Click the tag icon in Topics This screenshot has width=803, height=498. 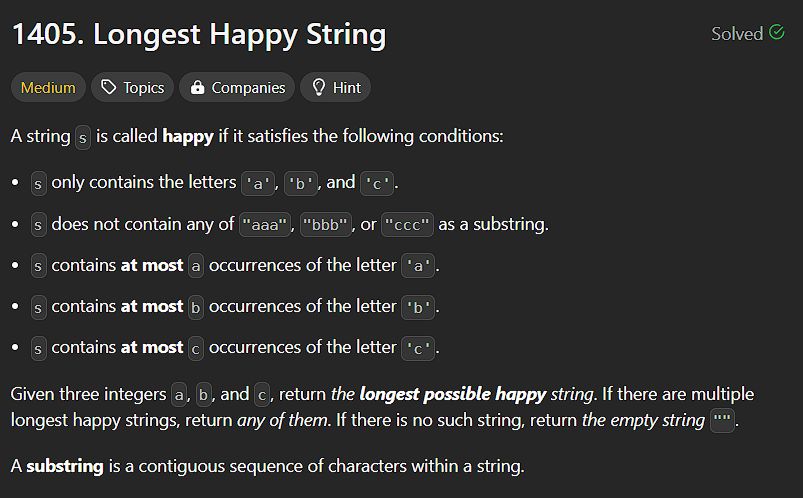point(109,87)
